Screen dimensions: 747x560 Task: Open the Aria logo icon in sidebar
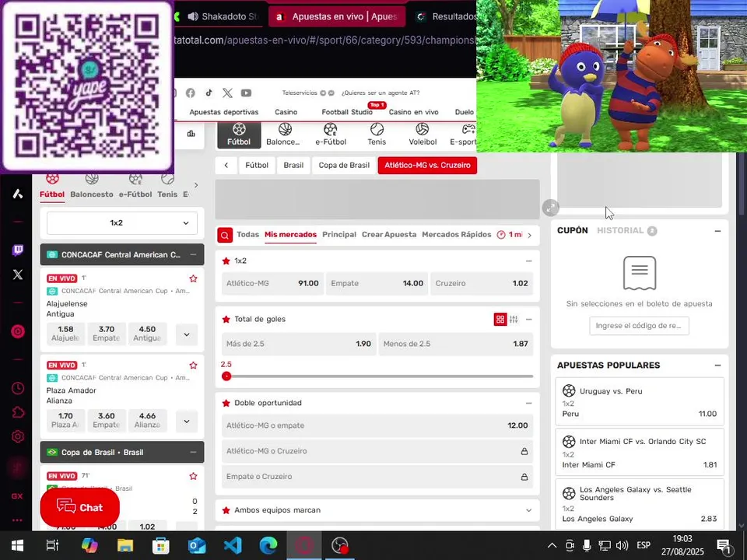(x=18, y=194)
